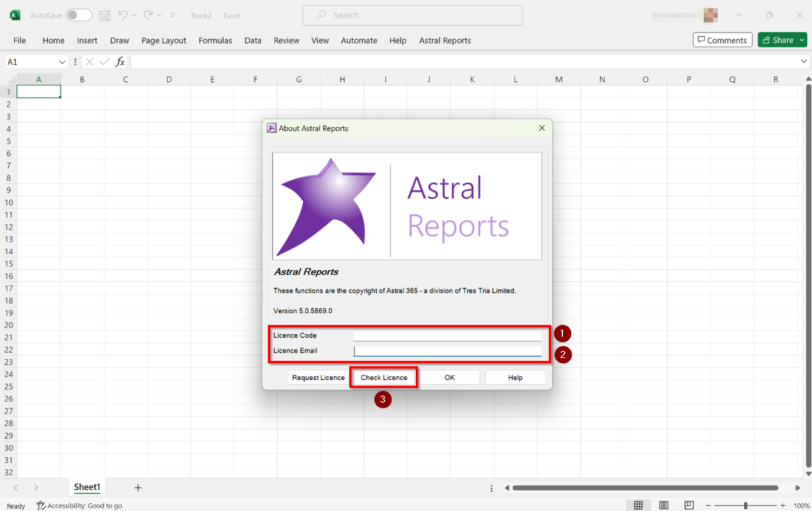Screen dimensions: 812x511
Task: Select row 30 header
Action: [8, 447]
